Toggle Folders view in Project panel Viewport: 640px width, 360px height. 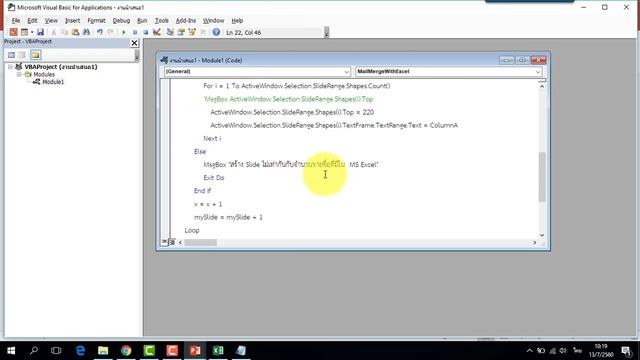click(x=36, y=55)
